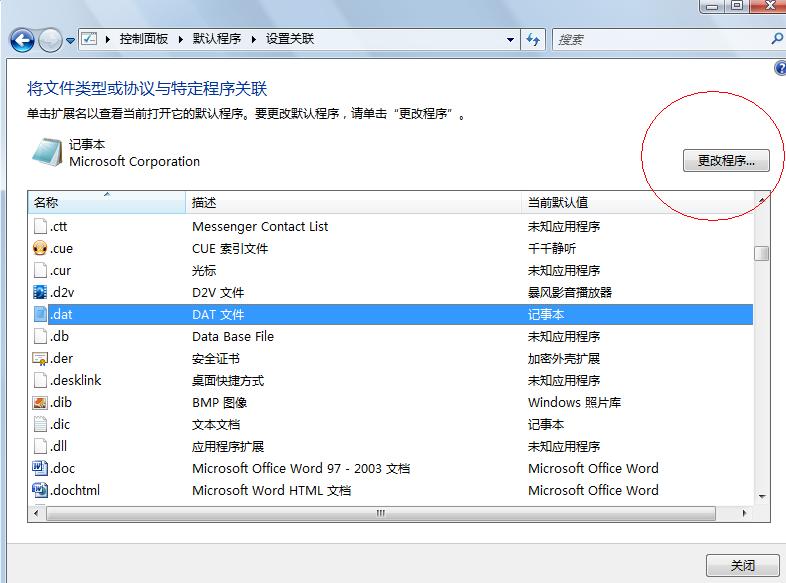Click the 更改程序... button
786x583 pixels.
[726, 160]
